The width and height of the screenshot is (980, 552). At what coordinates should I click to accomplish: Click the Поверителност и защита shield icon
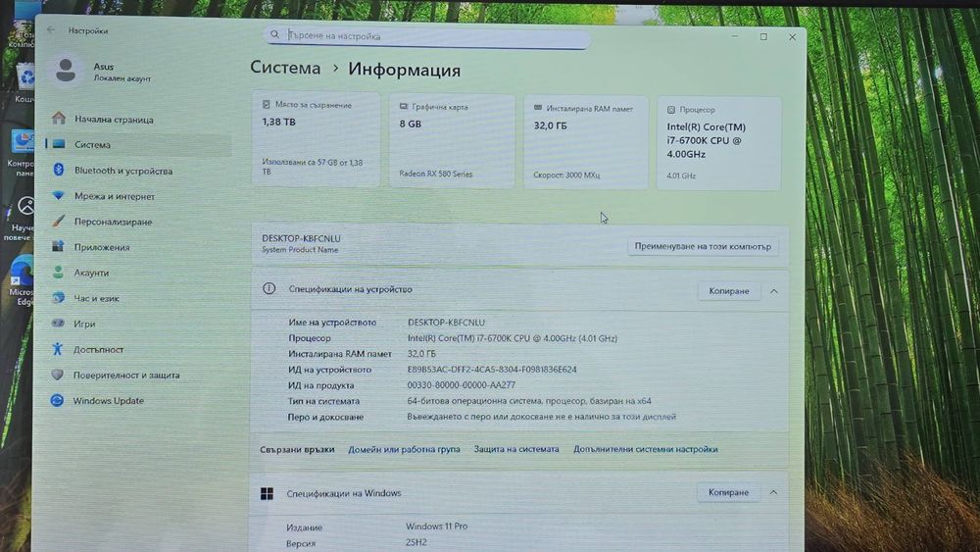[58, 375]
